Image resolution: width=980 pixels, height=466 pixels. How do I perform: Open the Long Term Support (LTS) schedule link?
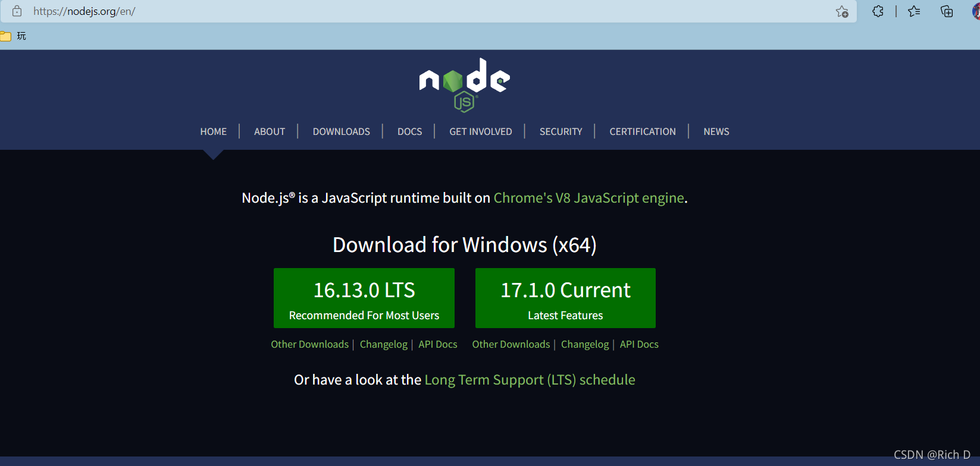pos(530,380)
